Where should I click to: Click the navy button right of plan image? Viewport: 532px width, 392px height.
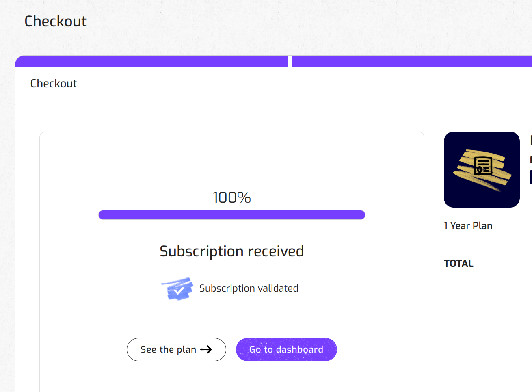tap(530, 177)
